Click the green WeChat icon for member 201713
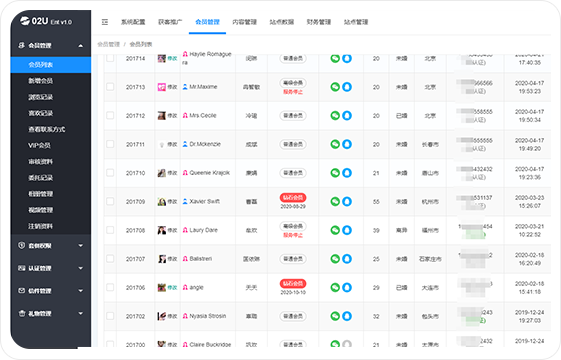The image size is (561, 360). tap(335, 87)
